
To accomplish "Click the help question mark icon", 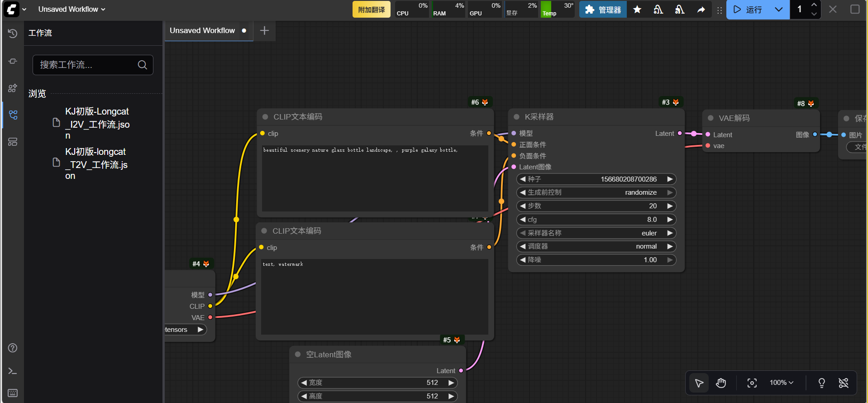I will click(13, 348).
